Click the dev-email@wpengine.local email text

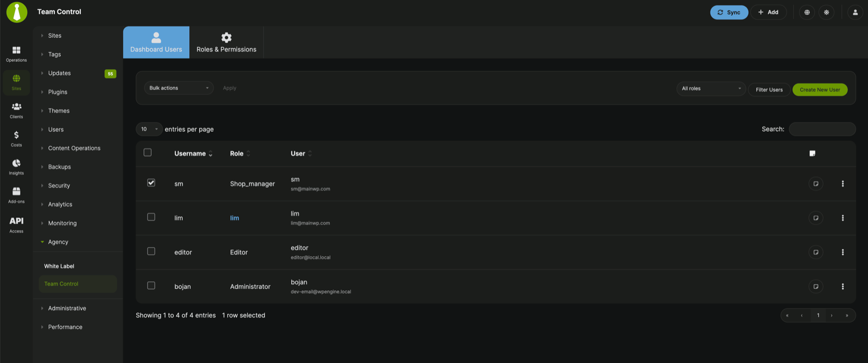point(321,291)
